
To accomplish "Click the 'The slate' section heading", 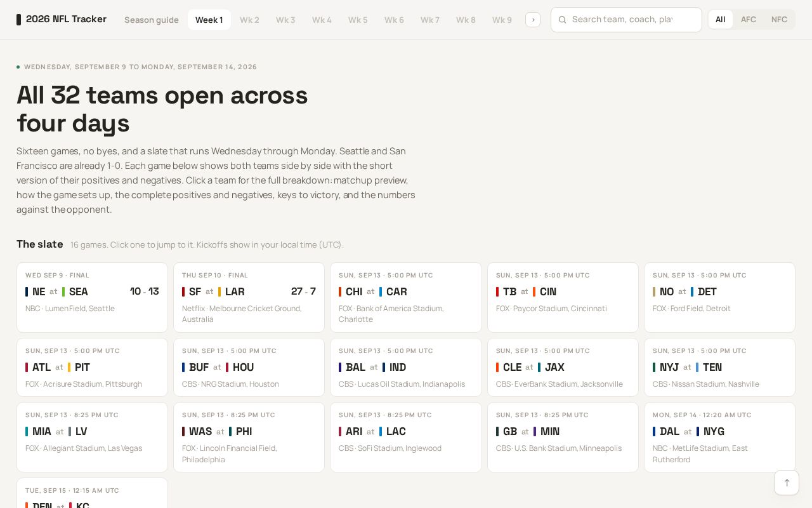I will pos(40,244).
